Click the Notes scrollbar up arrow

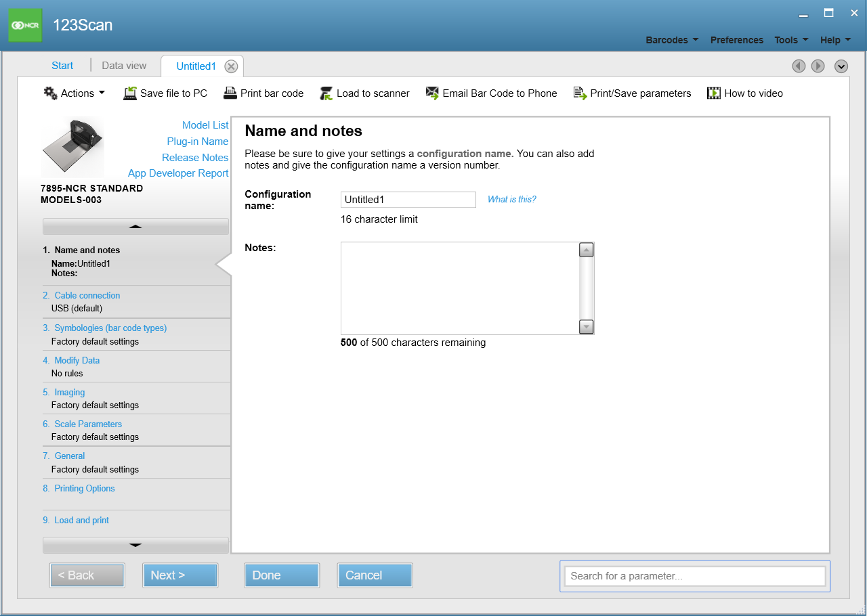click(587, 250)
